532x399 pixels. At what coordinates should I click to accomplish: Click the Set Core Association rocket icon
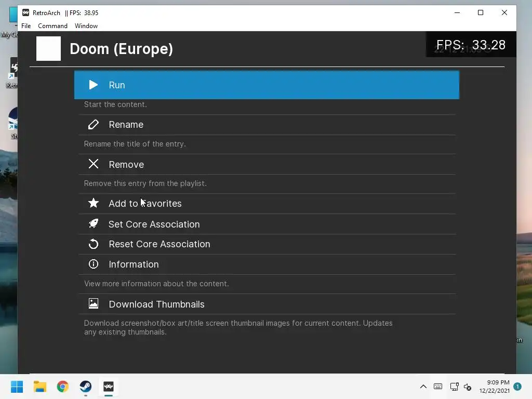coord(94,223)
